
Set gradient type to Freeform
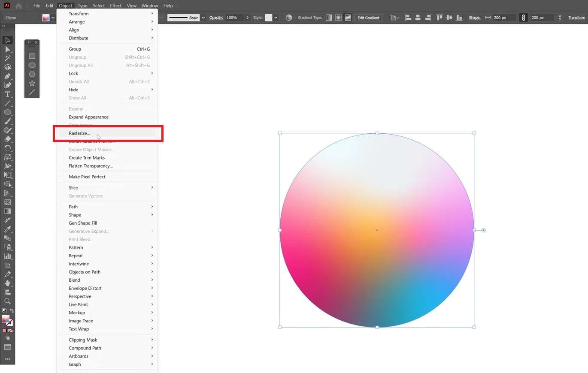pyautogui.click(x=348, y=18)
